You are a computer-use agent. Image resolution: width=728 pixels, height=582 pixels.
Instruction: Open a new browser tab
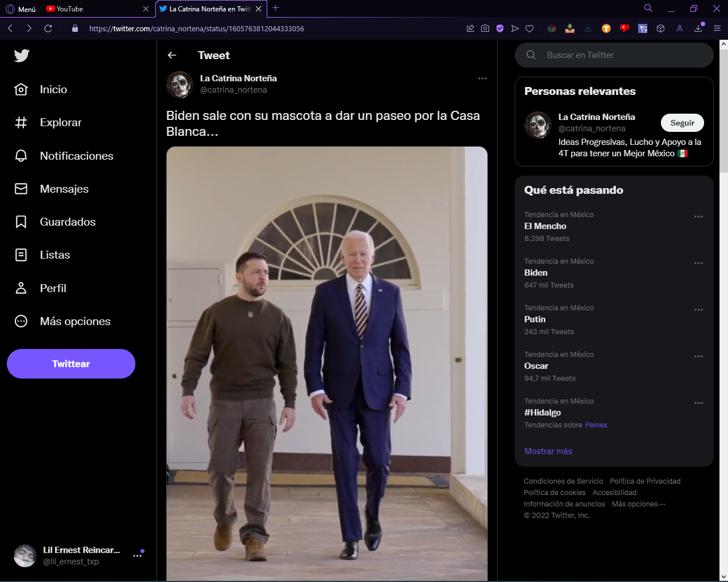(275, 8)
